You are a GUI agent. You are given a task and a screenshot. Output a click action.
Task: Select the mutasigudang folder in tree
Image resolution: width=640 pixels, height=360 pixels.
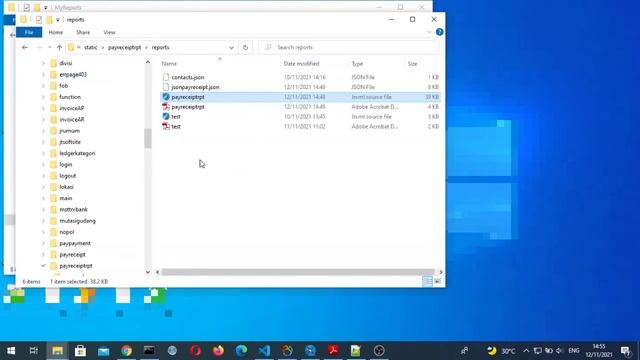[78, 221]
